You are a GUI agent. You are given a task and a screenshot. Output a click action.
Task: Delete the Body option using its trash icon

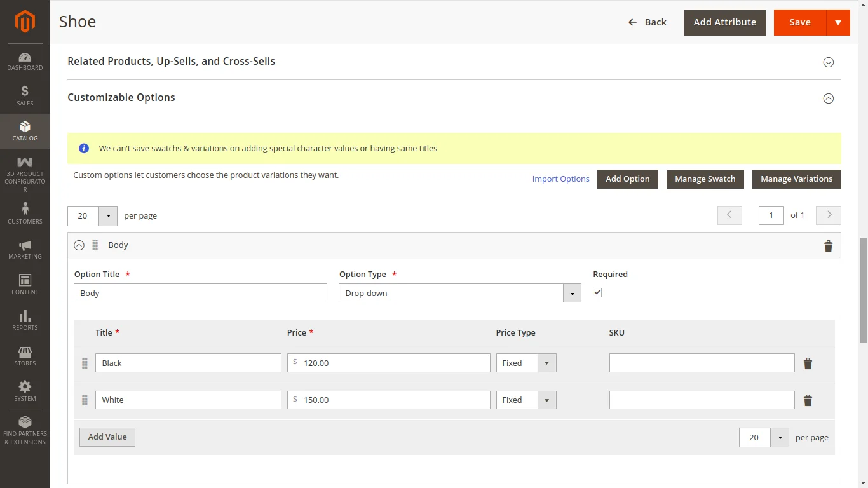tap(828, 245)
